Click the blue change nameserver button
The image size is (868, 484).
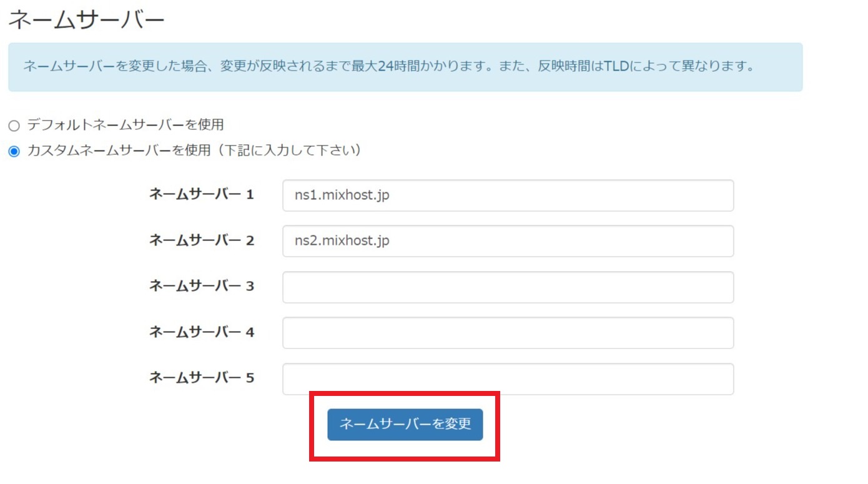click(x=405, y=424)
